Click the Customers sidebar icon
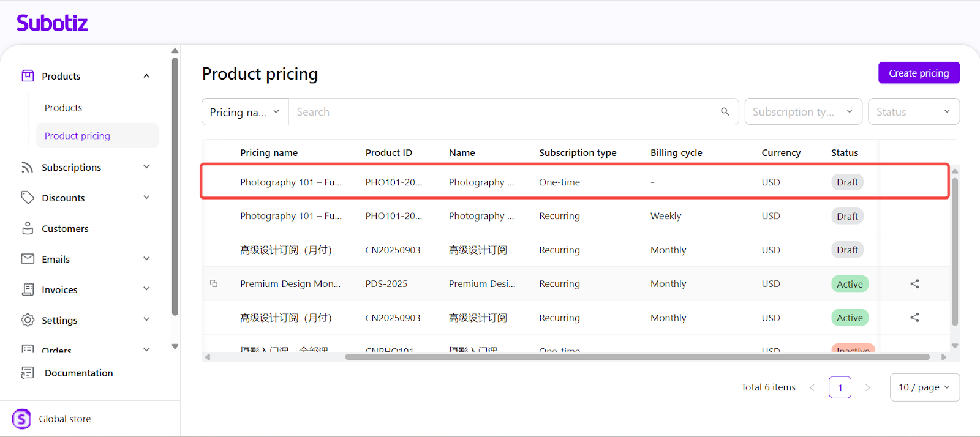The width and height of the screenshot is (980, 437). pos(28,228)
